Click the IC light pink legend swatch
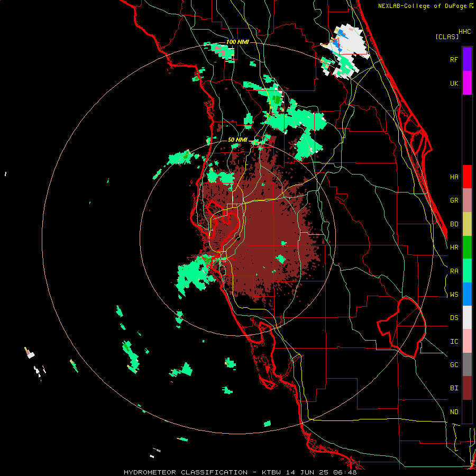This screenshot has width=476, height=476. tap(467, 341)
